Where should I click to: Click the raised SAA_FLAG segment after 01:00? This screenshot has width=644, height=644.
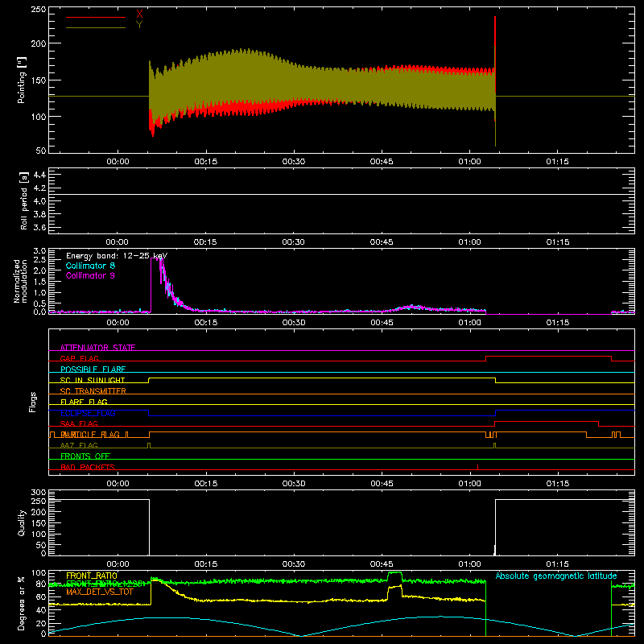point(547,422)
